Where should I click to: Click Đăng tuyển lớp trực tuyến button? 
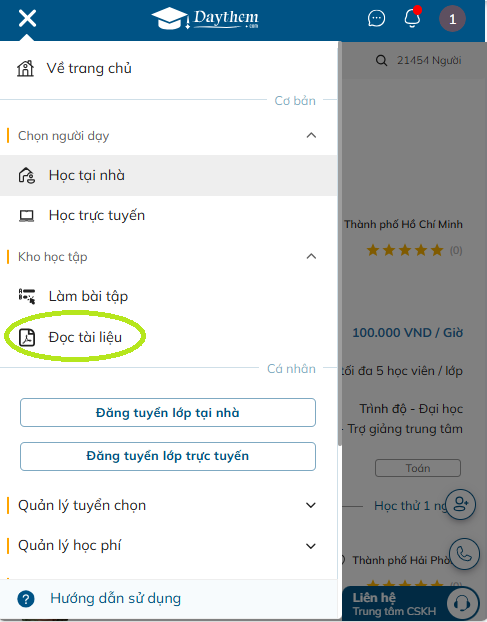168,456
